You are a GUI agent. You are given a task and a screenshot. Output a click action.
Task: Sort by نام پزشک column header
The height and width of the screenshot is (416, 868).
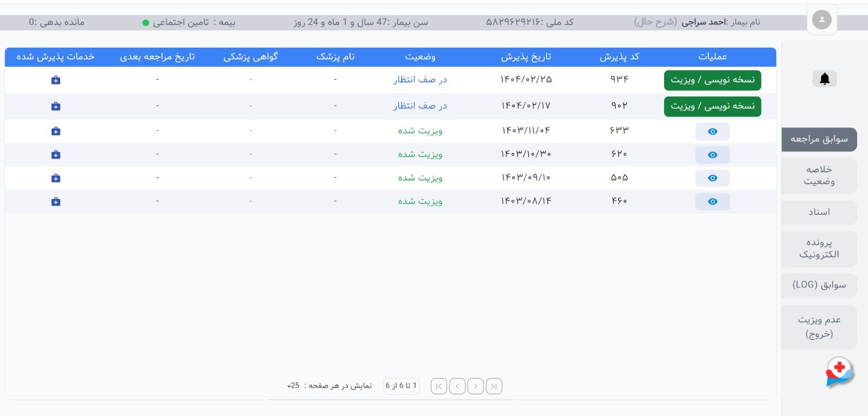[335, 57]
